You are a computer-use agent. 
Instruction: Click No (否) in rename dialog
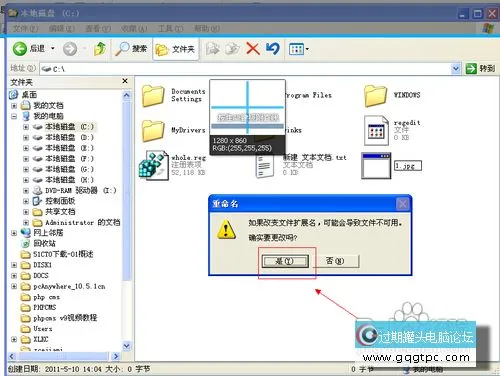pyautogui.click(x=335, y=261)
